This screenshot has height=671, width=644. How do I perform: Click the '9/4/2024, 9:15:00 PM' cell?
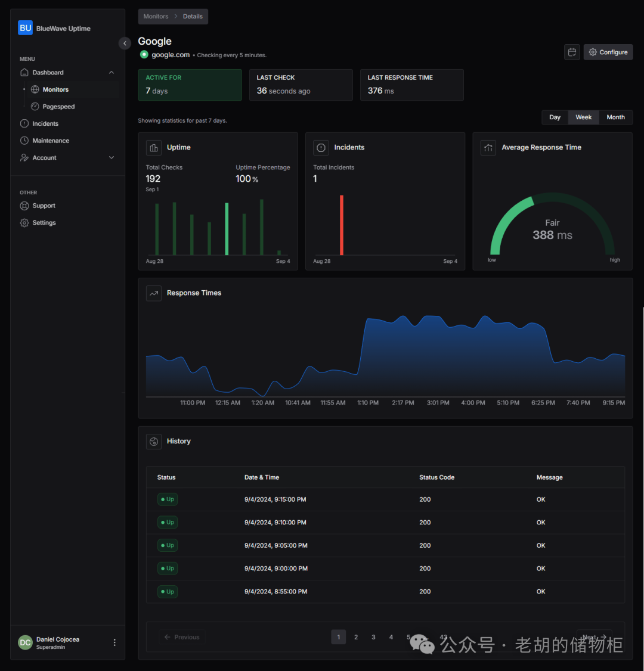275,499
